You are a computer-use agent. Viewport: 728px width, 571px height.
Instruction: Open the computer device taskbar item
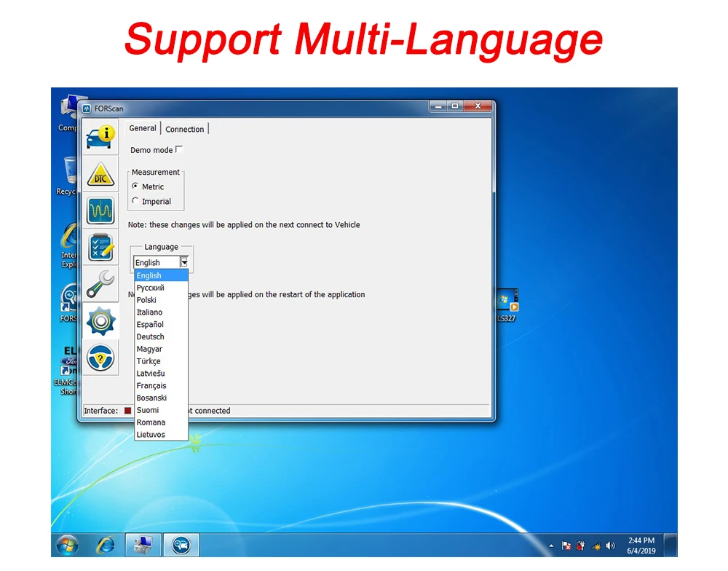[143, 545]
